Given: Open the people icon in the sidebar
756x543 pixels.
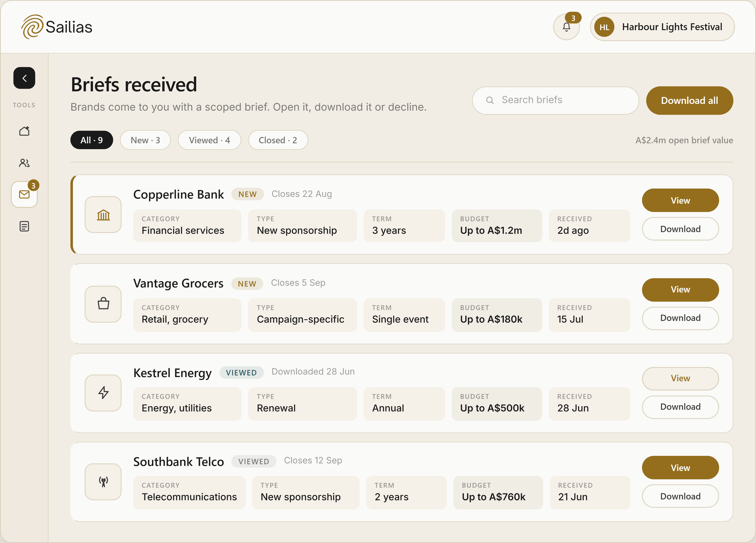Looking at the screenshot, I should coord(24,163).
